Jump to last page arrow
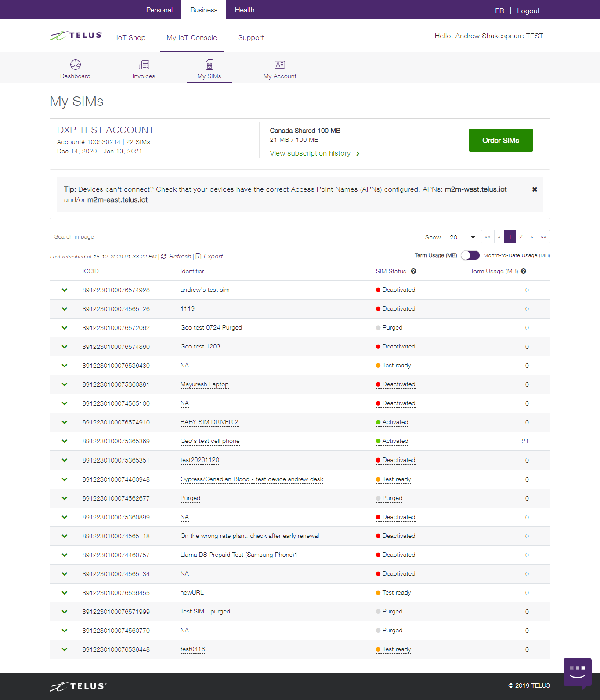This screenshot has height=700, width=600. point(543,237)
